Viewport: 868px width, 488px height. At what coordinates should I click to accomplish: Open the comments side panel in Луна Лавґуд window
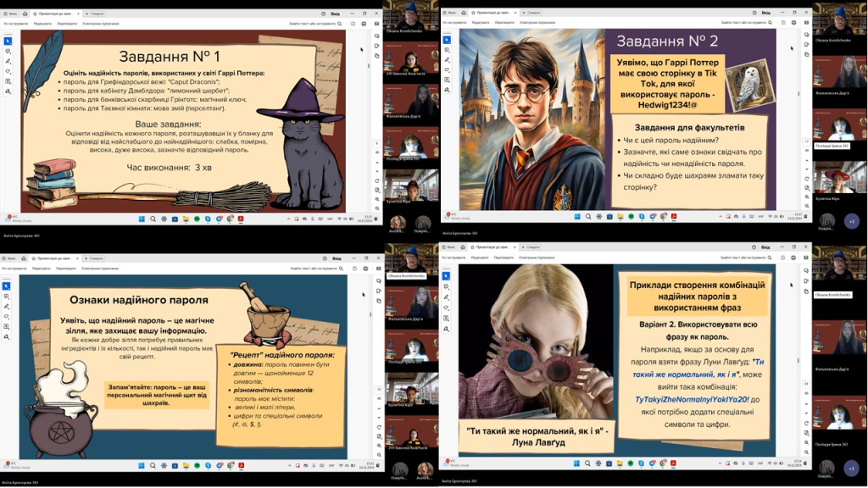click(807, 270)
